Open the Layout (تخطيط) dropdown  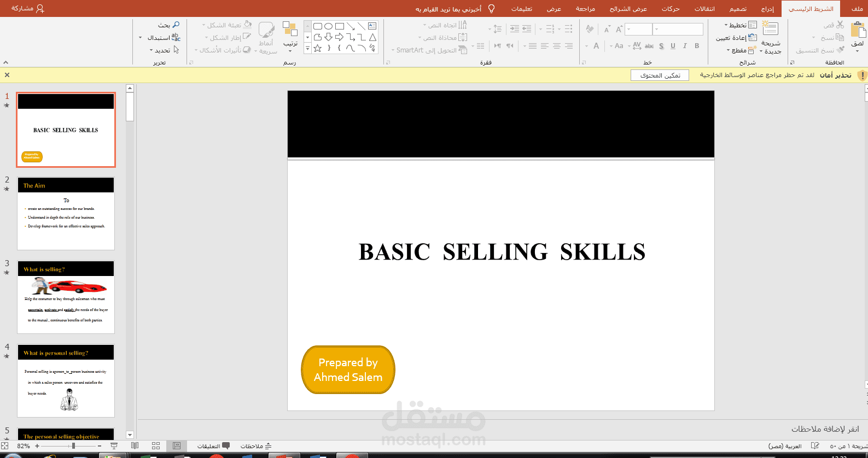pyautogui.click(x=741, y=25)
